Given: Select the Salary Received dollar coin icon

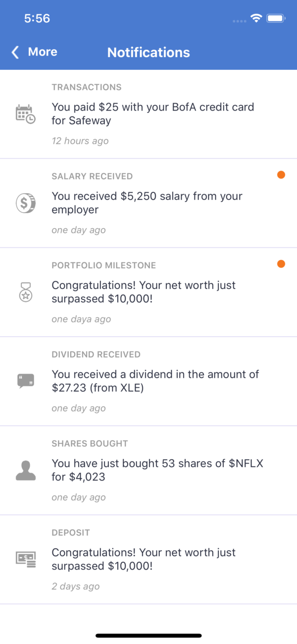Looking at the screenshot, I should [26, 203].
